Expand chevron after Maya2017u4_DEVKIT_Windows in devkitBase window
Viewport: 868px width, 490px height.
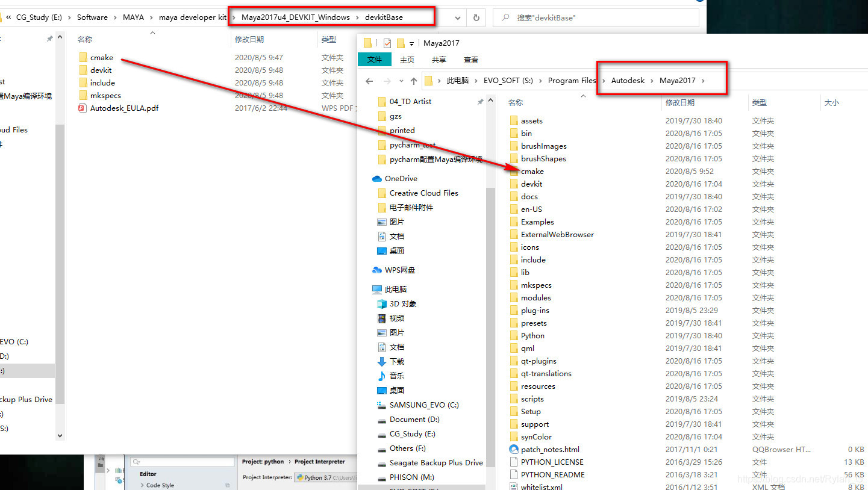pyautogui.click(x=357, y=17)
